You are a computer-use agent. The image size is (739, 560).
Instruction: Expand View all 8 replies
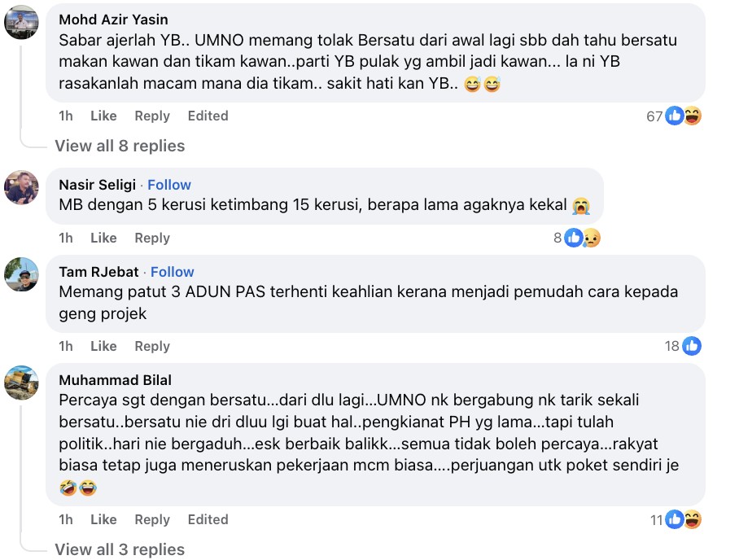(119, 147)
